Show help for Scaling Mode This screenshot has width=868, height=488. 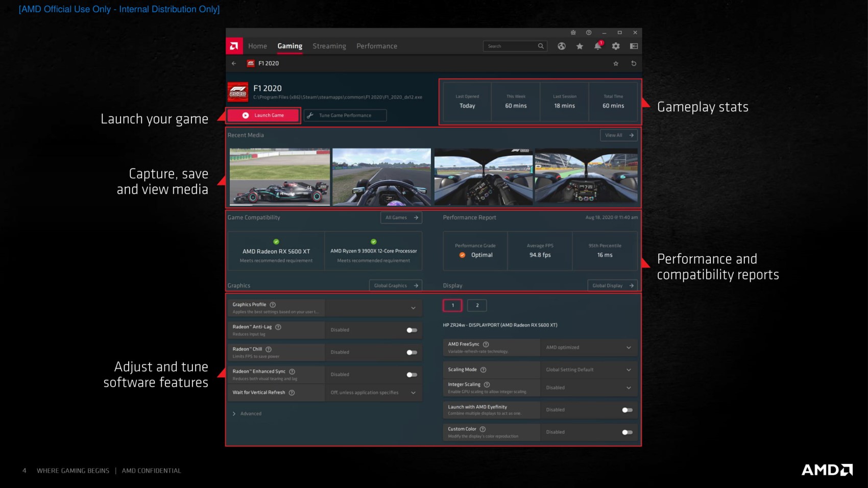click(x=484, y=370)
